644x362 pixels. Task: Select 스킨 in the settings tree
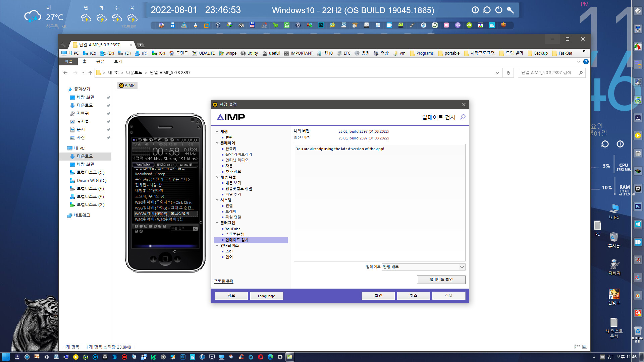[x=229, y=251]
